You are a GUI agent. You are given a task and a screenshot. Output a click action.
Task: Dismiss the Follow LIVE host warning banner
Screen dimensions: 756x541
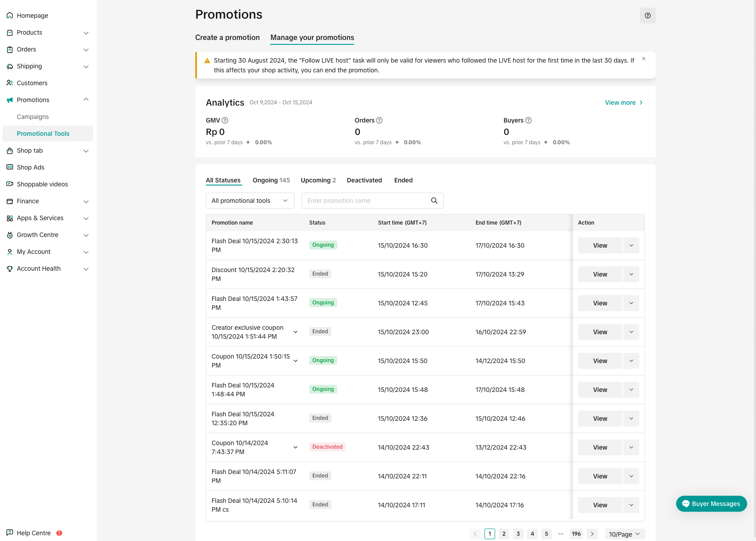coord(643,59)
